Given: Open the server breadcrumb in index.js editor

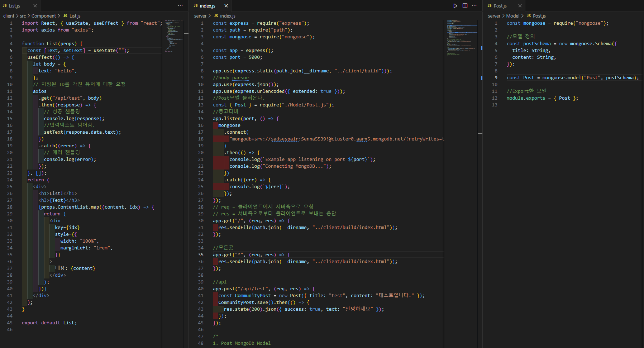Looking at the screenshot, I should pyautogui.click(x=200, y=16).
